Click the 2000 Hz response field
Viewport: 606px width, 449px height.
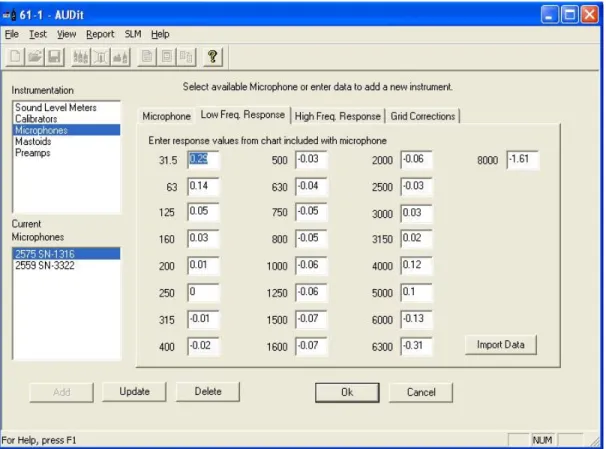coord(417,160)
